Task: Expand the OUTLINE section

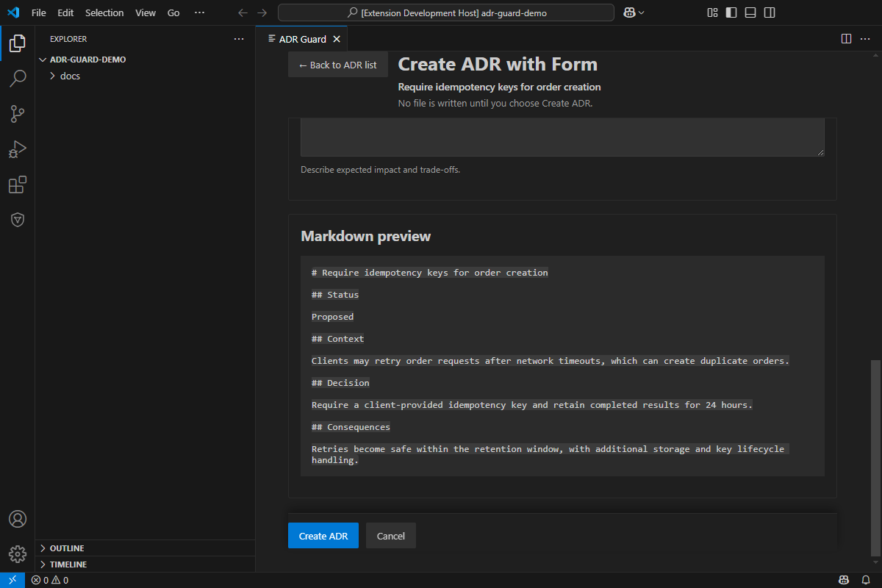Action: (146, 548)
